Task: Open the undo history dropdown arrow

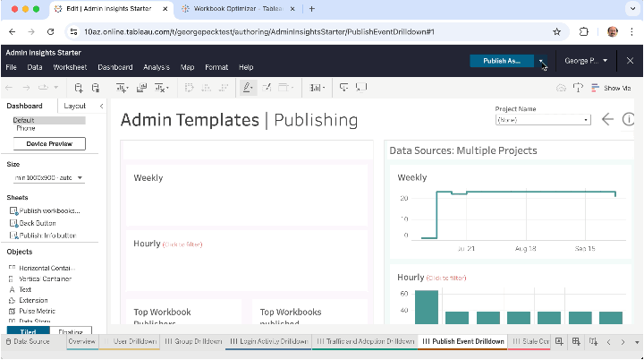Action: (56, 88)
